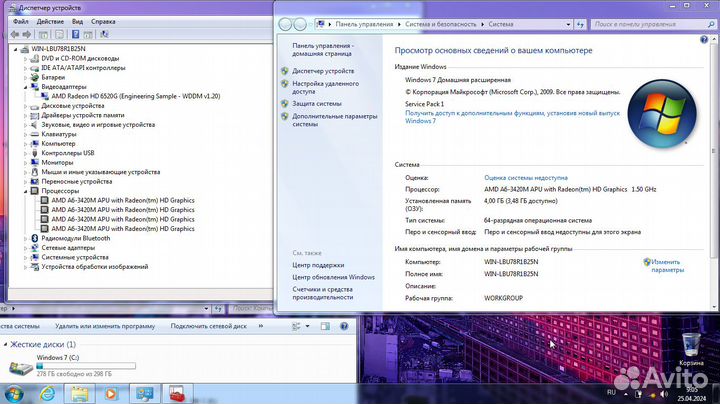Click blue Help icon in Device Manager toolbar

pos(76,34)
